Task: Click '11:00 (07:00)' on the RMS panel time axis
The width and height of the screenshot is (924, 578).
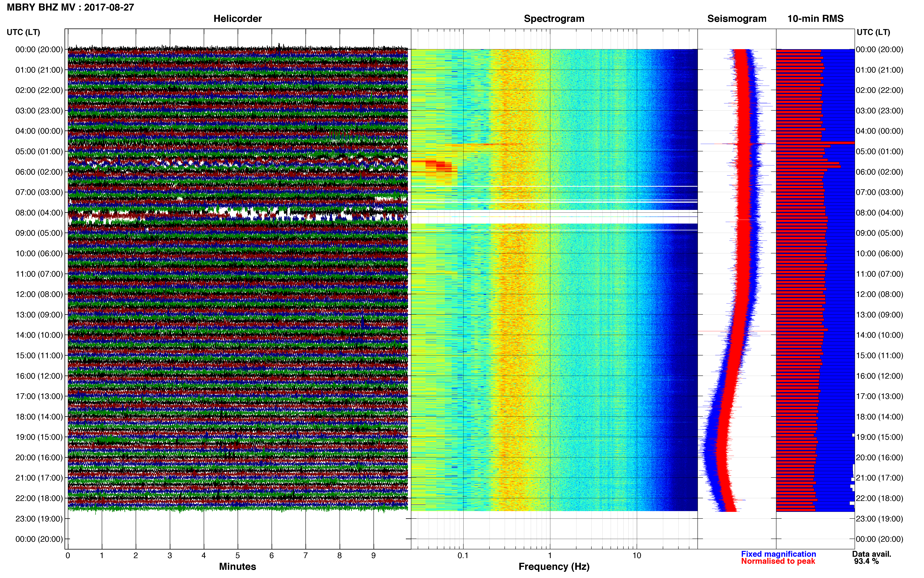Action: pos(880,274)
